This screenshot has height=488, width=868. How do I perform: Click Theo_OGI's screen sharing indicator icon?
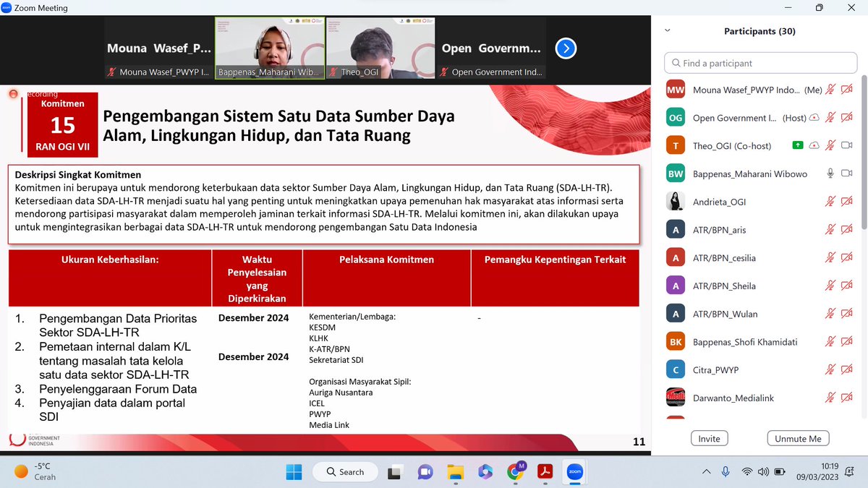(x=798, y=145)
